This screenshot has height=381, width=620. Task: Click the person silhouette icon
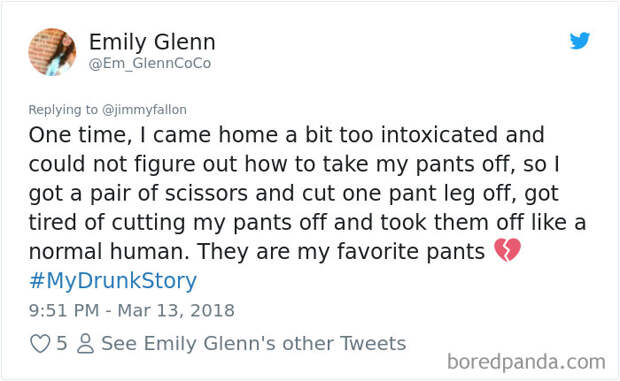pyautogui.click(x=85, y=343)
